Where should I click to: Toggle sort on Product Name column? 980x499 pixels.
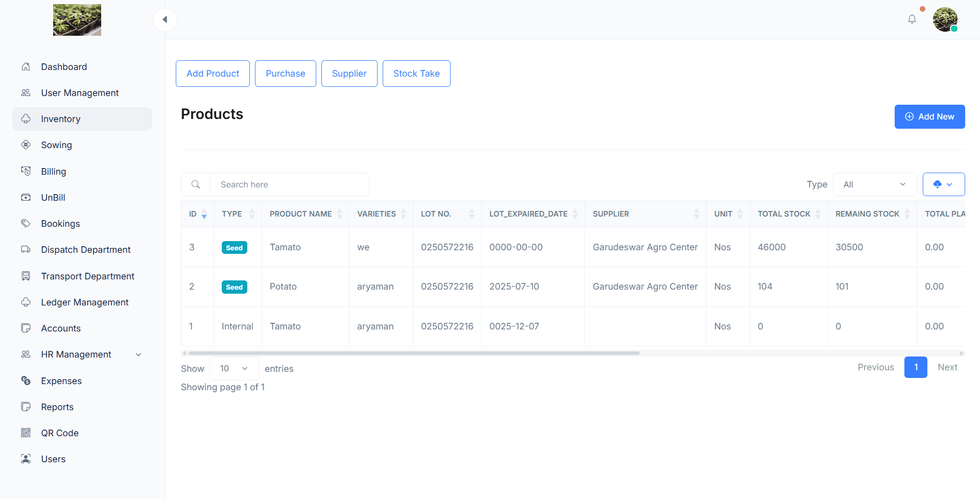[339, 214]
